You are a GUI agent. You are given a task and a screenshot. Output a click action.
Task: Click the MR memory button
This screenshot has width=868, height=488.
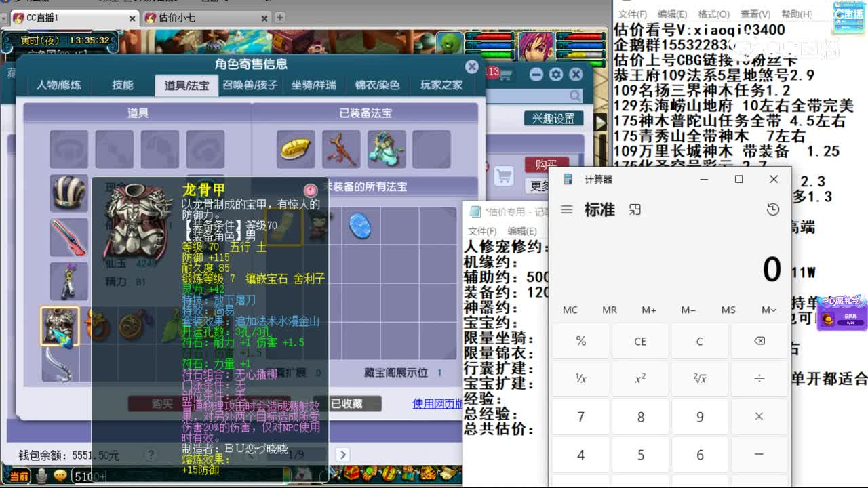tap(610, 310)
